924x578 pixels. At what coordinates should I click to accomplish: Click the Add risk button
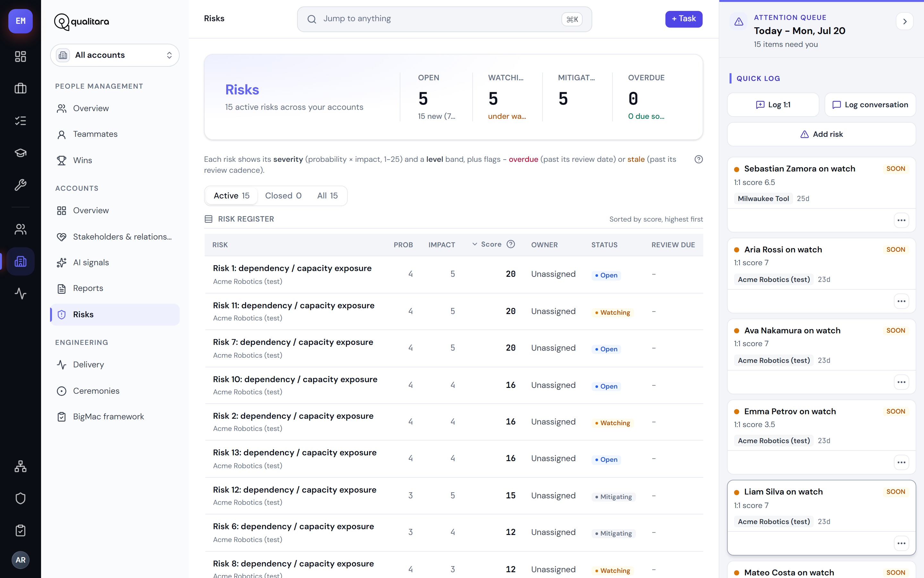click(821, 134)
